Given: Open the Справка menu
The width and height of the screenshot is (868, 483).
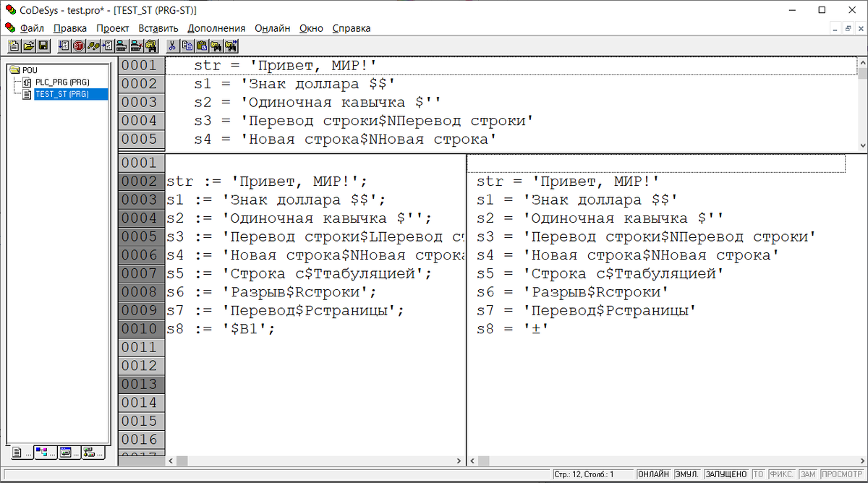Looking at the screenshot, I should (x=352, y=28).
